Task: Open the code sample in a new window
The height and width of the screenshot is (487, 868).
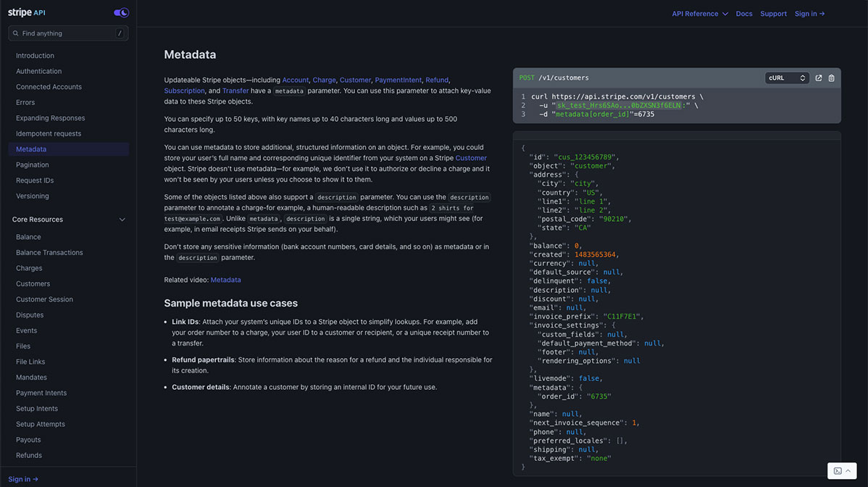Action: (819, 78)
